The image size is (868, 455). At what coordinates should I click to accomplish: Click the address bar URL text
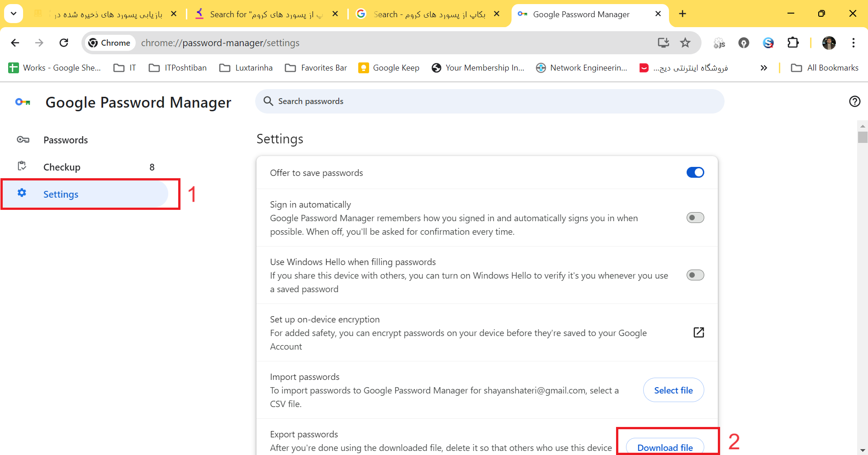(x=220, y=43)
